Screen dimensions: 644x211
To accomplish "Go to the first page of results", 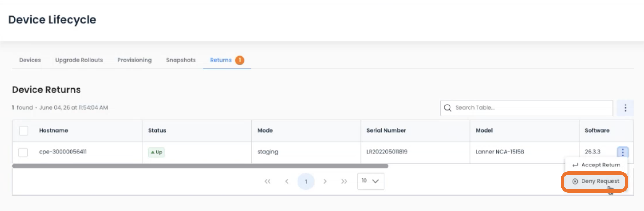I will click(267, 181).
